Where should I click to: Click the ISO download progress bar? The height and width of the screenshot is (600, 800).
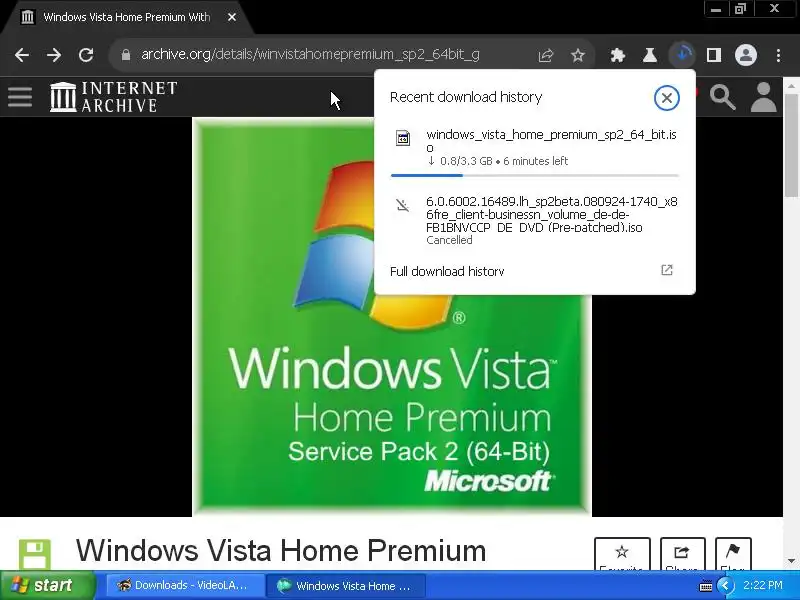[x=535, y=175]
